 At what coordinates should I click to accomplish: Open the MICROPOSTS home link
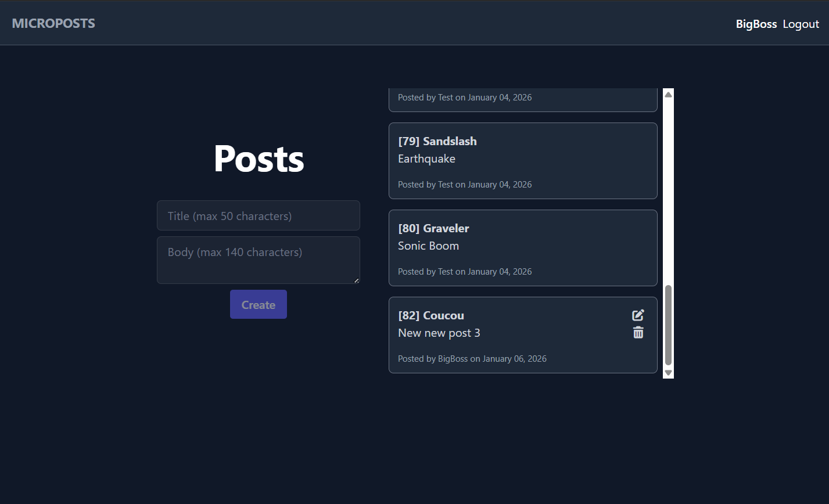point(53,23)
